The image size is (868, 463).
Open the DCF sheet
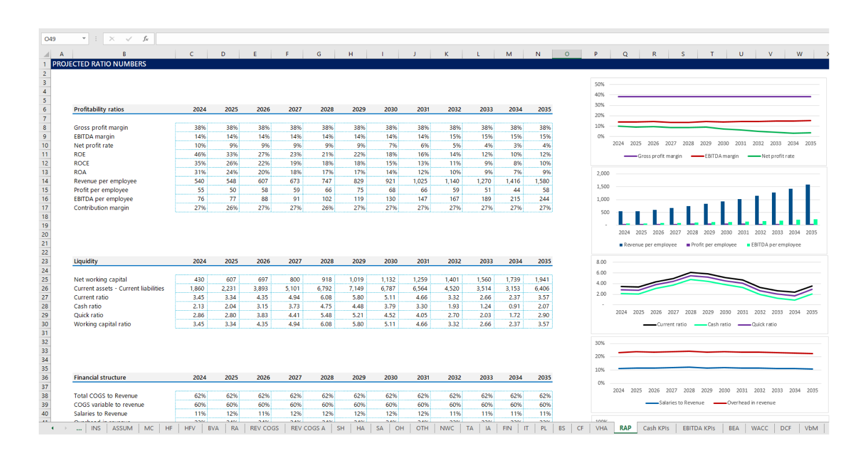[x=787, y=428]
